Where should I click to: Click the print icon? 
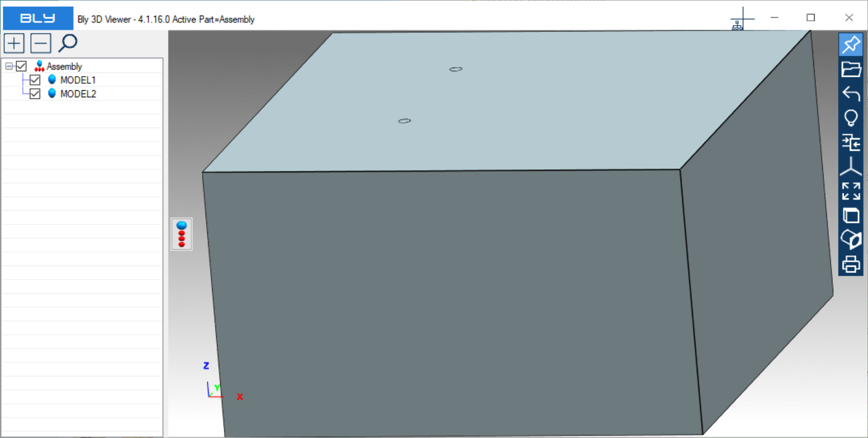coord(851,264)
